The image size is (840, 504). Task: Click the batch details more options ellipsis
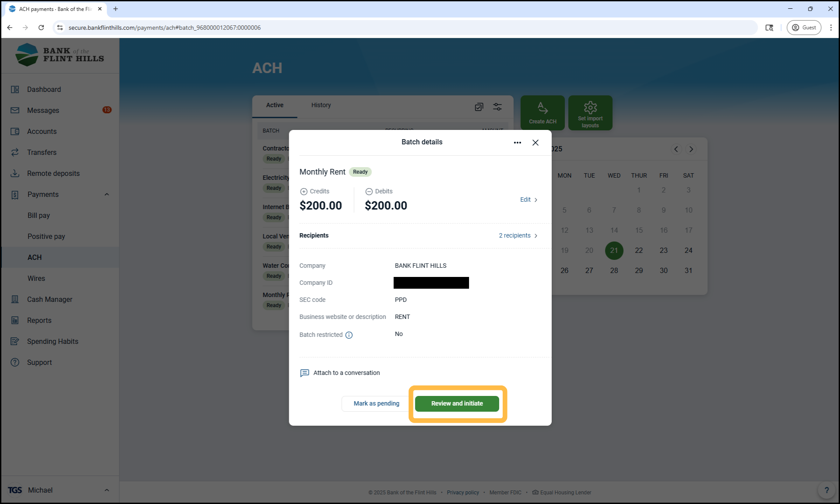pyautogui.click(x=517, y=143)
